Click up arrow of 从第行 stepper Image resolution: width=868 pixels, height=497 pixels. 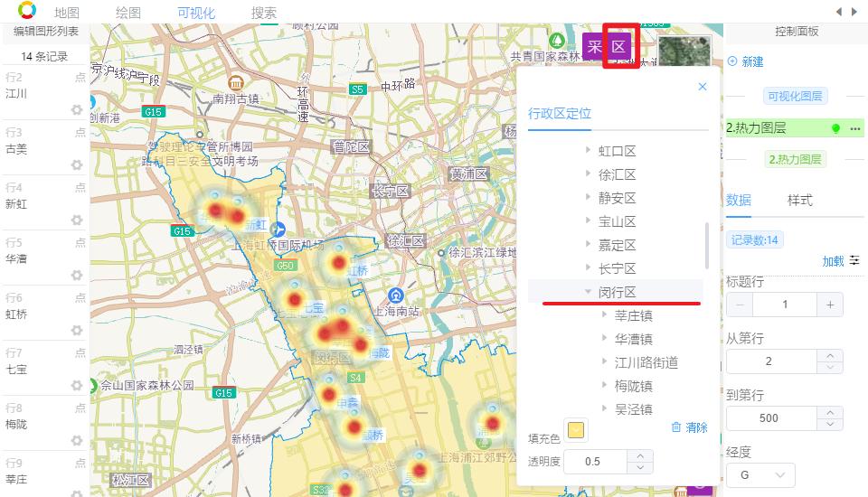(830, 355)
